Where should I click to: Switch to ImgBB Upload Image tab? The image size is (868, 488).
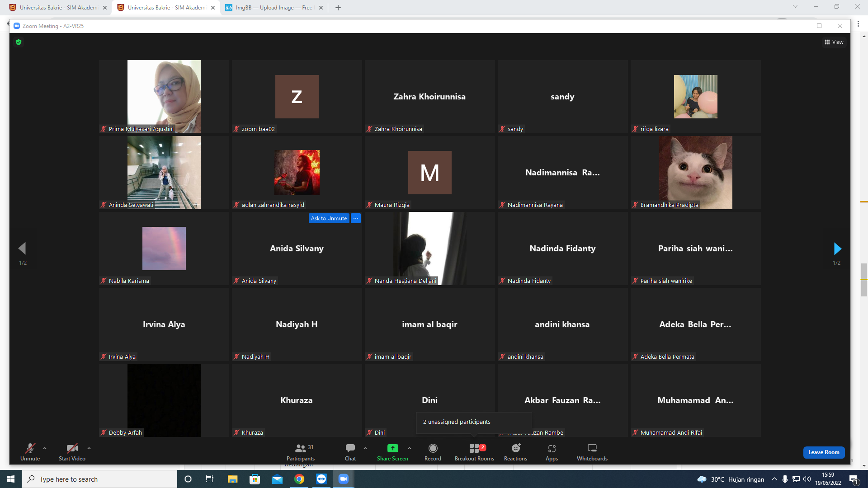(x=274, y=8)
